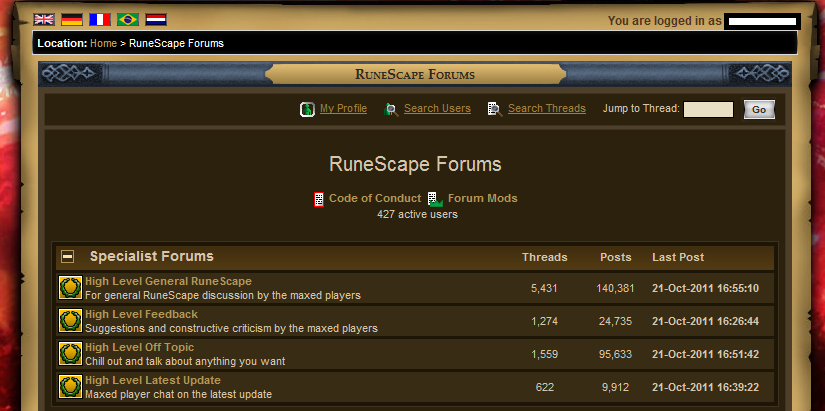825x411 pixels.
Task: Open High Level Feedback forum
Action: tap(142, 314)
